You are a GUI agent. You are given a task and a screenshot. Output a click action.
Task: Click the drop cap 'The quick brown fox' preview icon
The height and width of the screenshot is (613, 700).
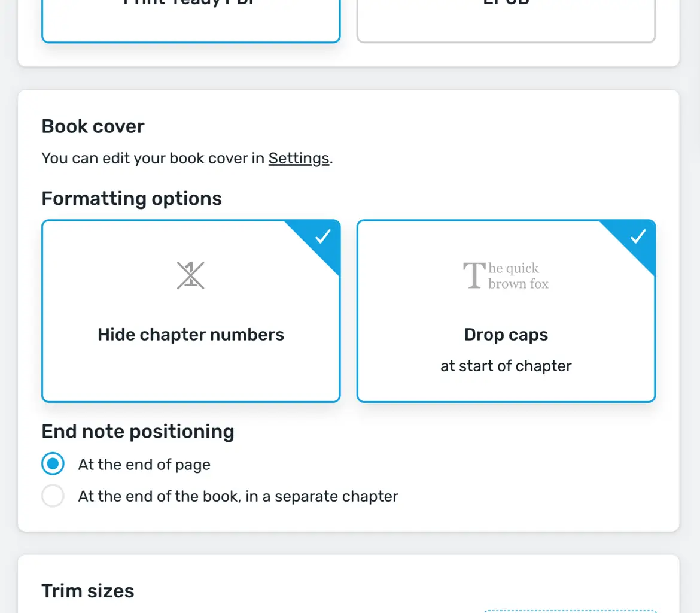click(x=506, y=276)
